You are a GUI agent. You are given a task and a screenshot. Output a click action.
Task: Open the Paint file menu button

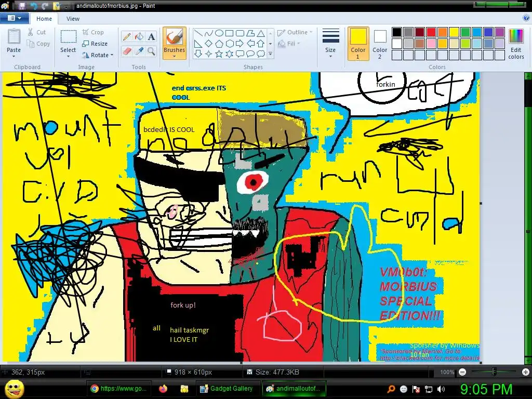(14, 18)
